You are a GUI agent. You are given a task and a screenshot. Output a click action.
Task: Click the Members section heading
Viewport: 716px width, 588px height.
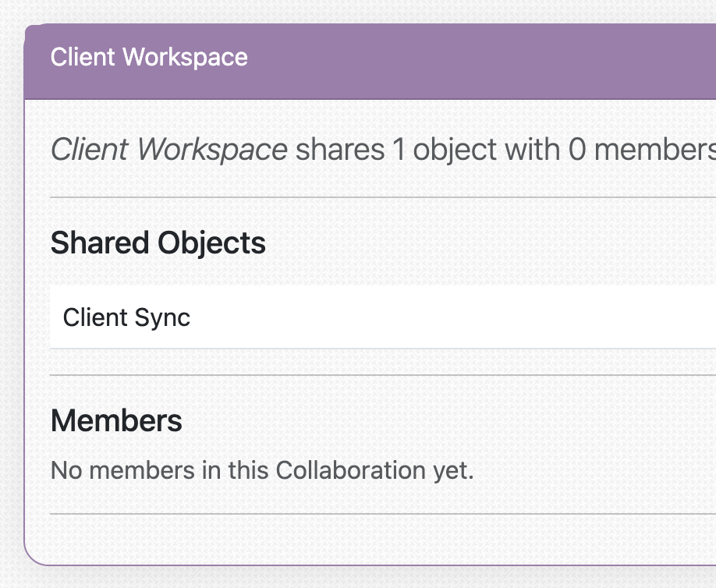click(116, 421)
